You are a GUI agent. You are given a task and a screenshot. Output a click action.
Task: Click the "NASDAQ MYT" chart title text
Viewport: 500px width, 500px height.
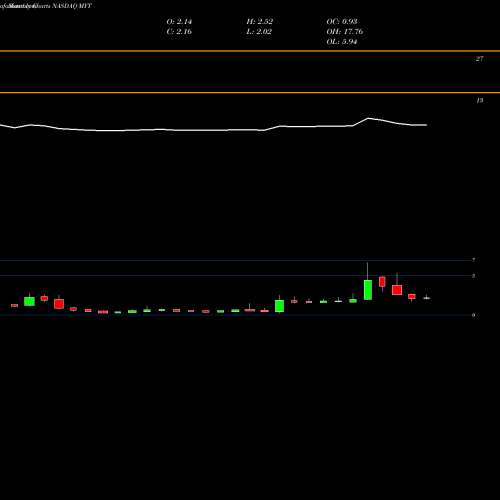[x=72, y=6]
